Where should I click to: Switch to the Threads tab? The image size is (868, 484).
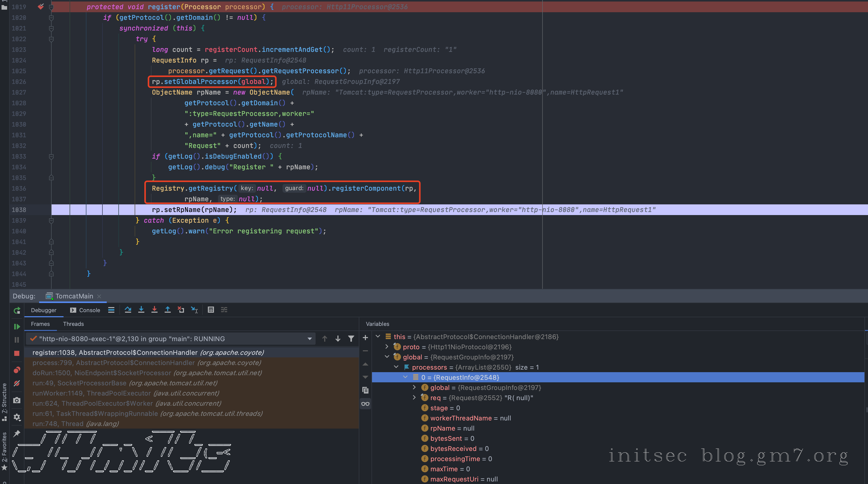pos(73,324)
